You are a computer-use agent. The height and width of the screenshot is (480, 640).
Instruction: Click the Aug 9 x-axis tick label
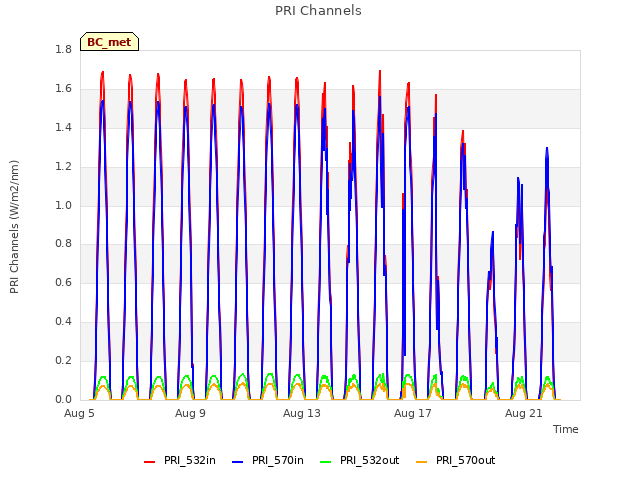(x=190, y=413)
